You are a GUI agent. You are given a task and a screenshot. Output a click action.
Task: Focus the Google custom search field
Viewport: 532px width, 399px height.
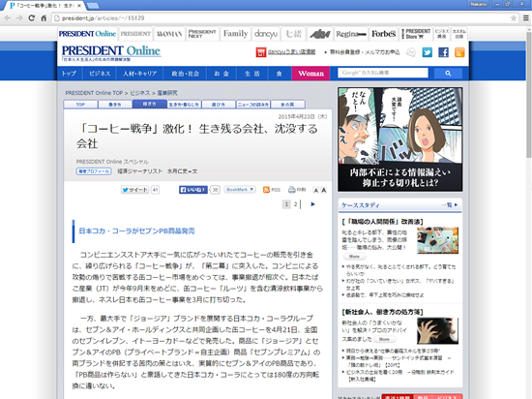383,73
